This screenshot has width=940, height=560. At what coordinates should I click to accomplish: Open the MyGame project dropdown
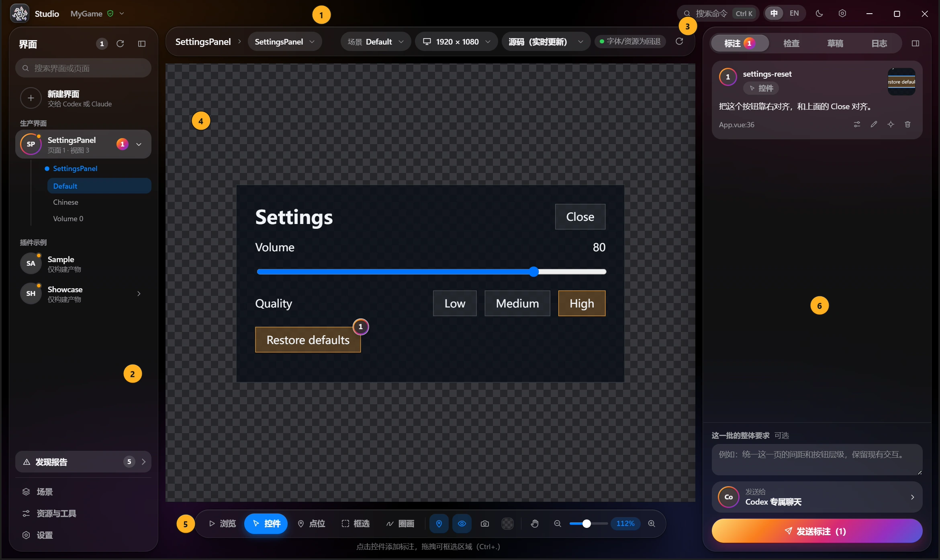tap(97, 14)
